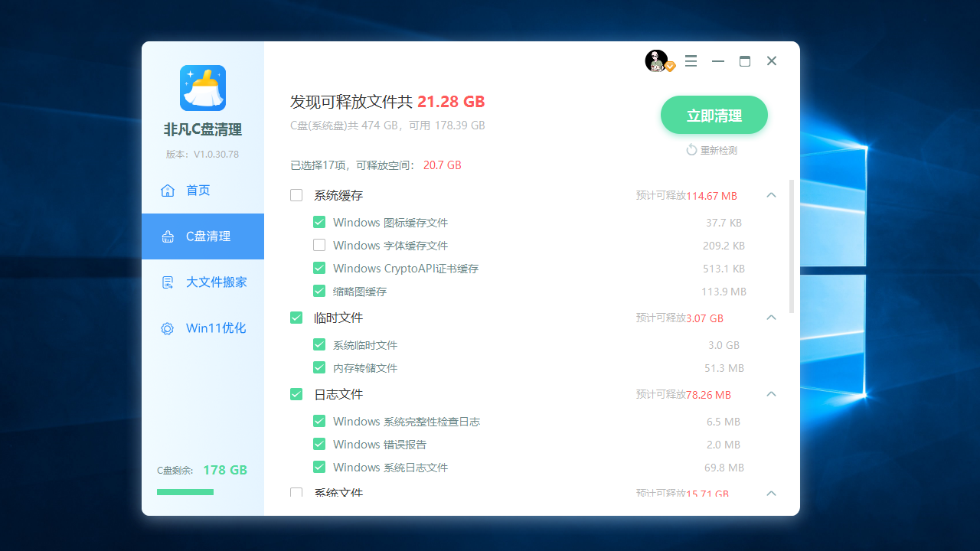Select the Win11优化 menu item

(x=217, y=328)
